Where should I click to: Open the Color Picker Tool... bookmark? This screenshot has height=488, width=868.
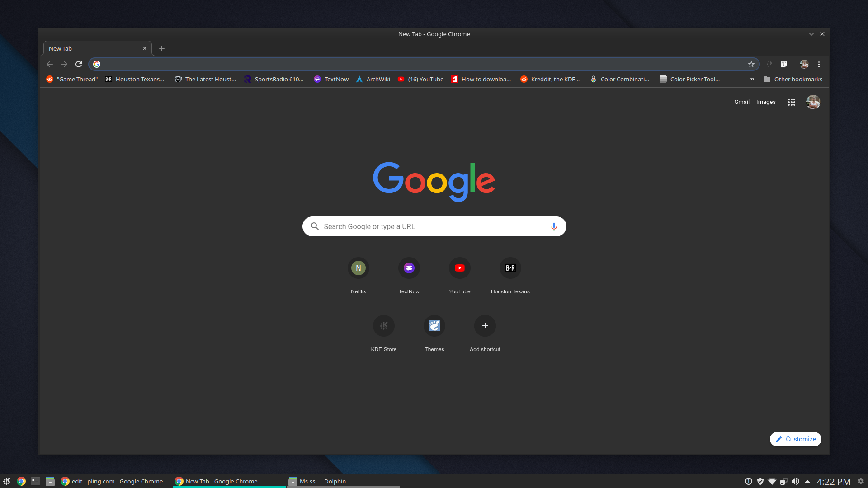click(x=690, y=79)
